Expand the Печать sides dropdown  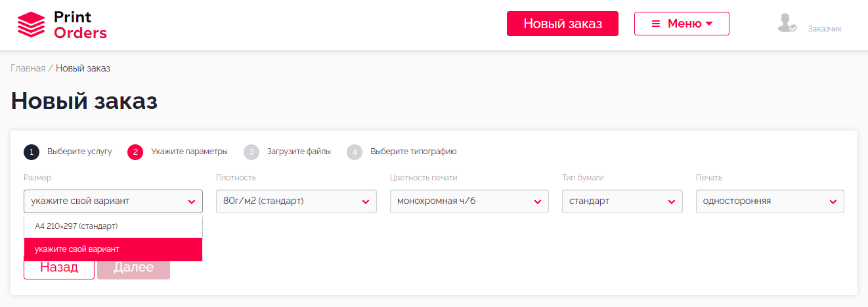(x=770, y=201)
